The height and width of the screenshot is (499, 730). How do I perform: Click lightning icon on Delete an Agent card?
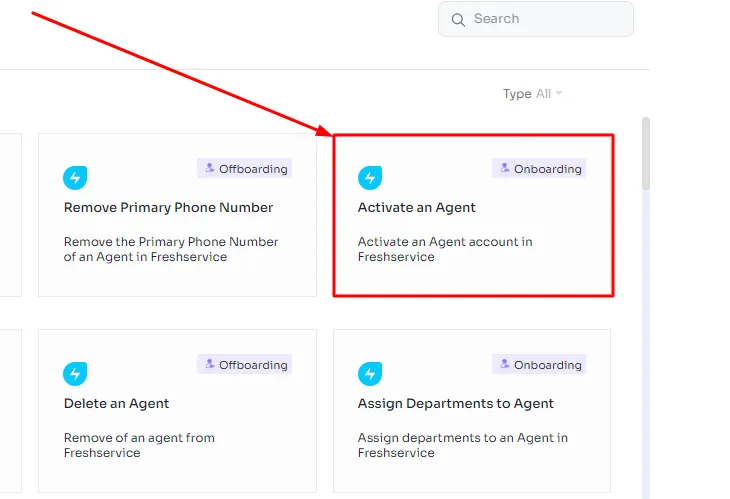pyautogui.click(x=75, y=374)
